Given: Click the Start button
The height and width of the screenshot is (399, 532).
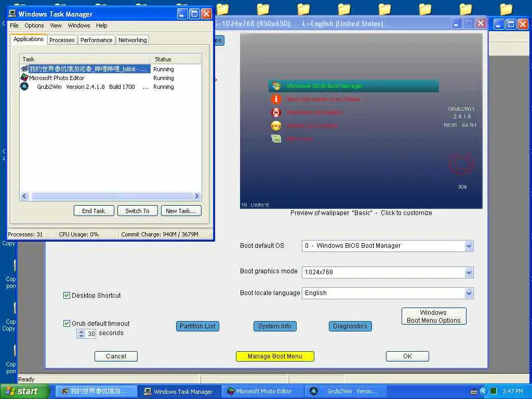Looking at the screenshot, I should pyautogui.click(x=25, y=391).
